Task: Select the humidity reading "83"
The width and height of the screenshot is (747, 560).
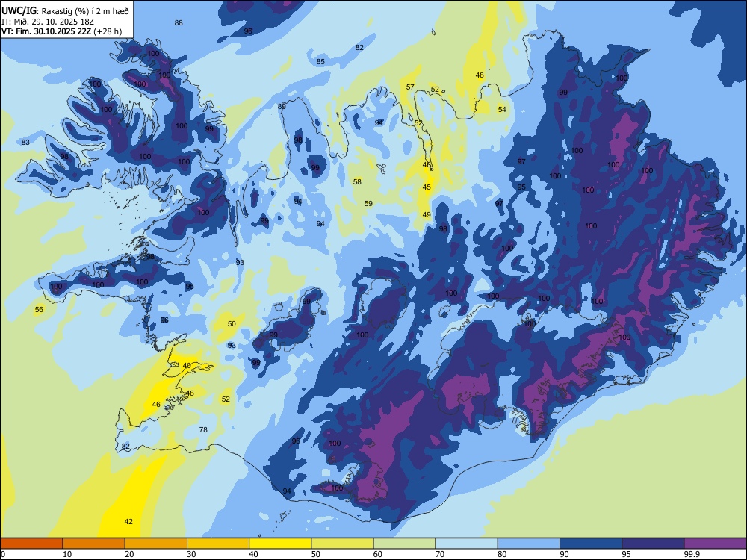Action: click(25, 143)
